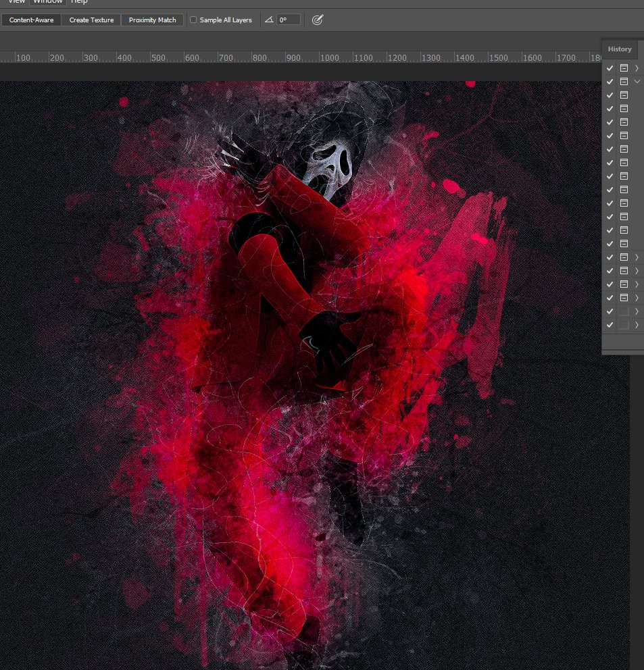Viewport: 644px width, 670px height.
Task: Select the Content-Aware healing type
Action: pos(31,20)
